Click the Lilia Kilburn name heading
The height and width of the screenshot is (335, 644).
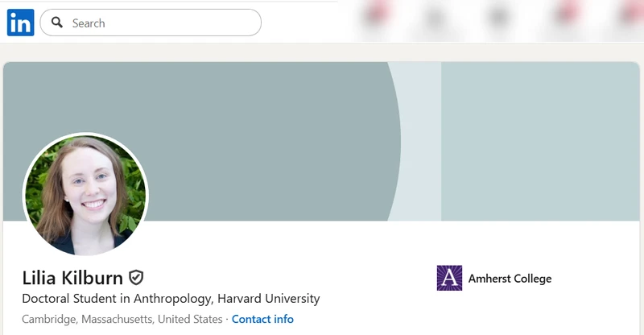[x=72, y=278]
